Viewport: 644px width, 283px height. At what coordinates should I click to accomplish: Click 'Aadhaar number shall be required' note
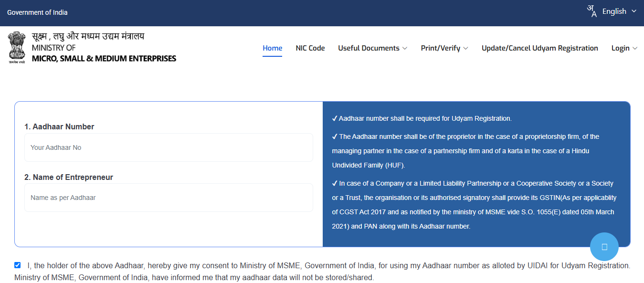[422, 118]
